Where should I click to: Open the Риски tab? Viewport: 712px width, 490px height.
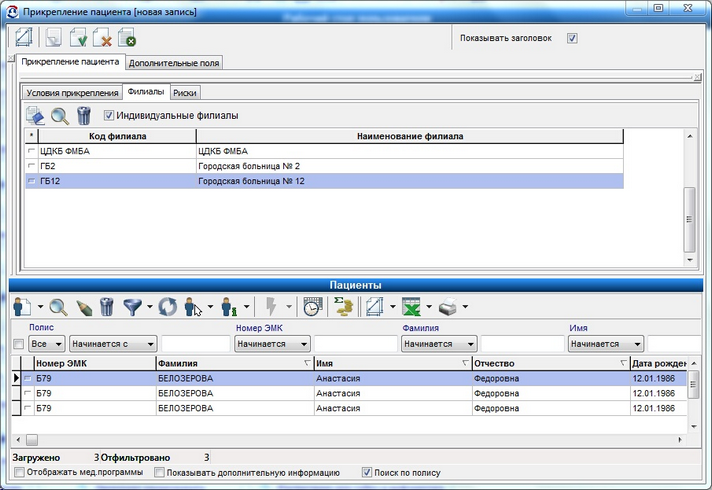click(185, 93)
